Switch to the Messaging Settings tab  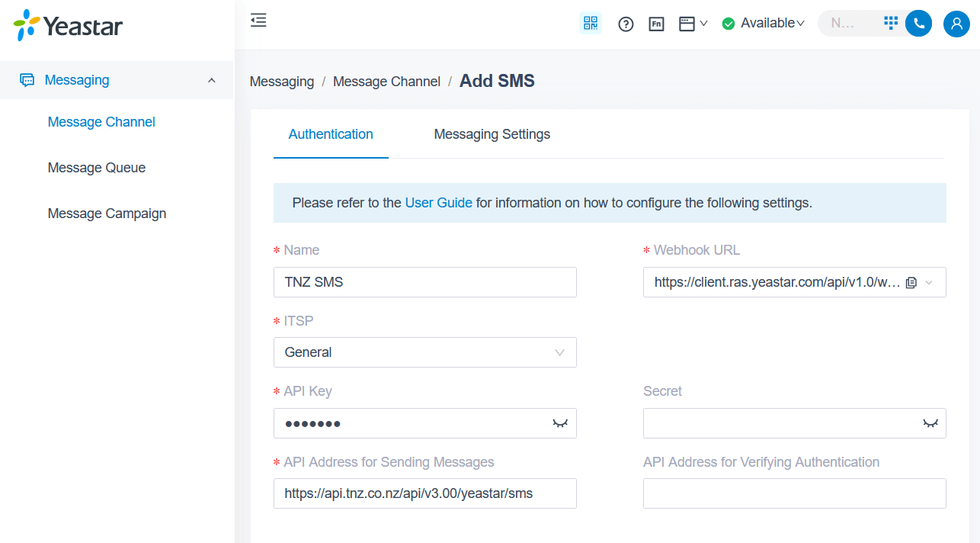[x=492, y=134]
